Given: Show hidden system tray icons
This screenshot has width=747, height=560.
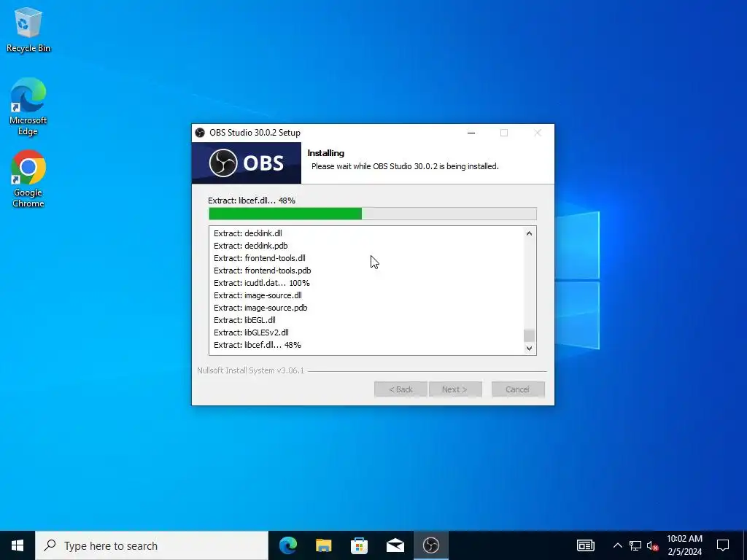Looking at the screenshot, I should pyautogui.click(x=617, y=545).
